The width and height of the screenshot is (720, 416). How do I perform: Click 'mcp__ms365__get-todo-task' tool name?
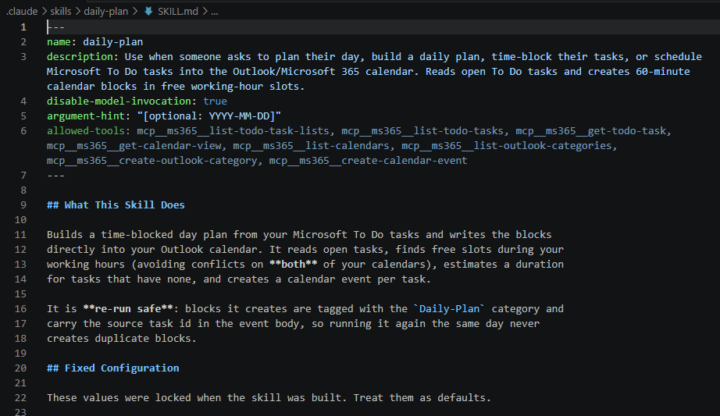point(591,131)
